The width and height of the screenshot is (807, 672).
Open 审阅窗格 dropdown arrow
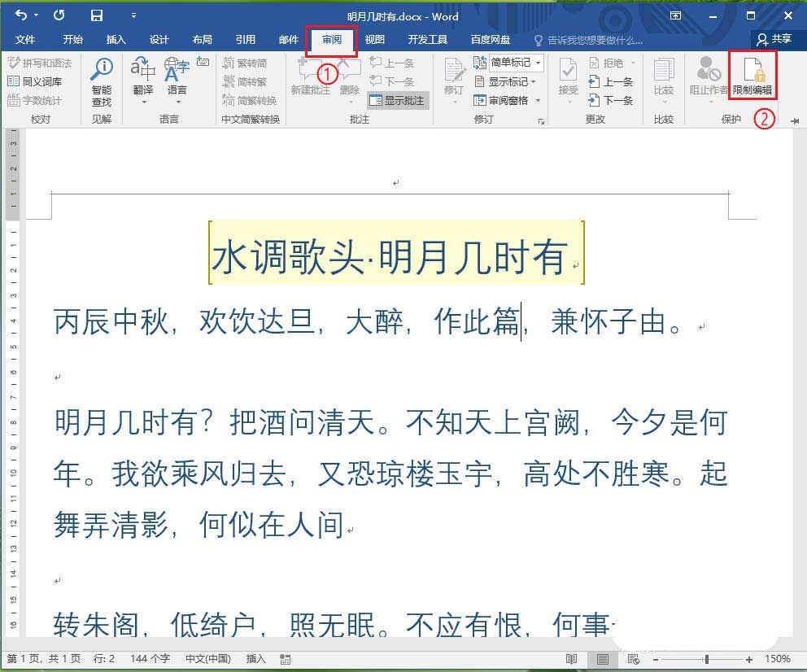coord(538,100)
